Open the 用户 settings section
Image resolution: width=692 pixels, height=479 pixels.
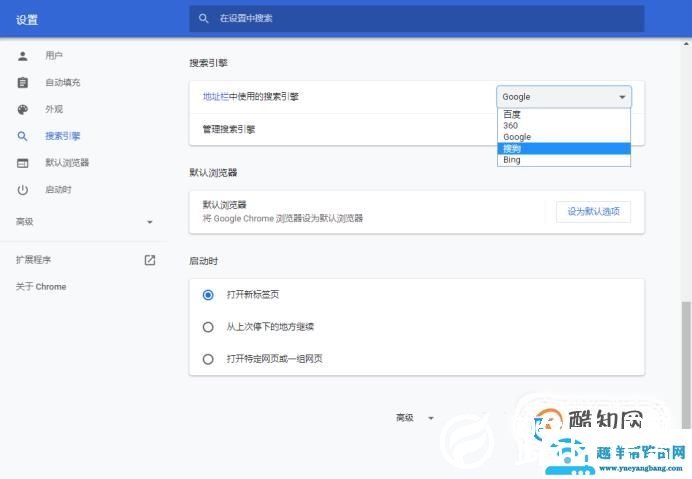click(54, 56)
